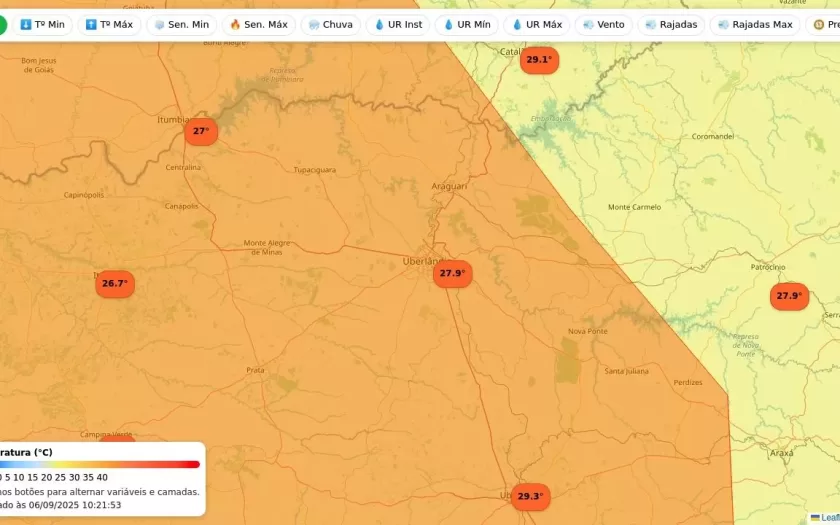840x525 pixels.
Task: Select the Rajadas Max layer
Action: coord(755,24)
